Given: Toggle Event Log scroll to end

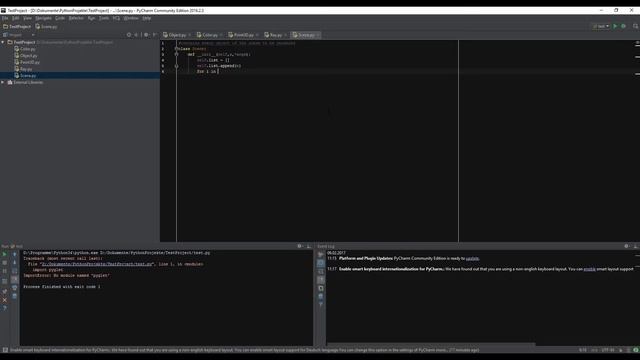Looking at the screenshot, I should pyautogui.click(x=321, y=280).
